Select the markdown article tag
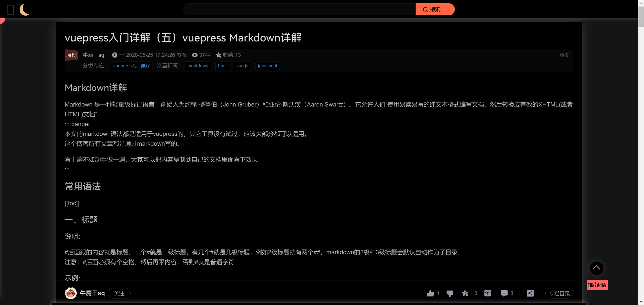Viewport: 644px width, 305px height. (x=198, y=66)
